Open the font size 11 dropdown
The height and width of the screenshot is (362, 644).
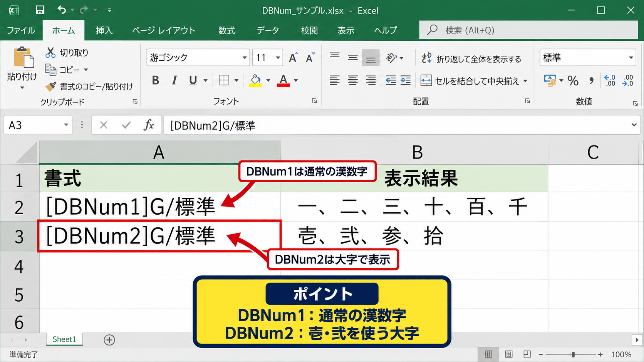pyautogui.click(x=278, y=58)
